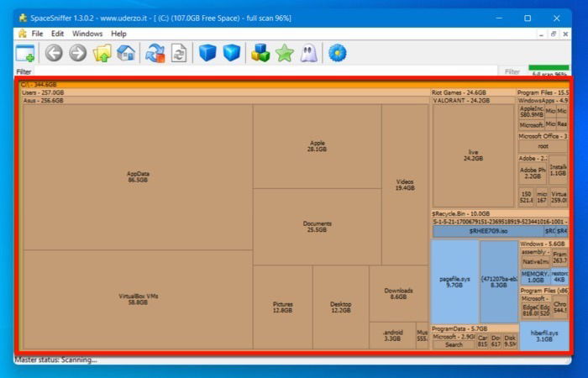This screenshot has width=588, height=378.
Task: Toggle free space ghost icon
Action: tap(308, 53)
